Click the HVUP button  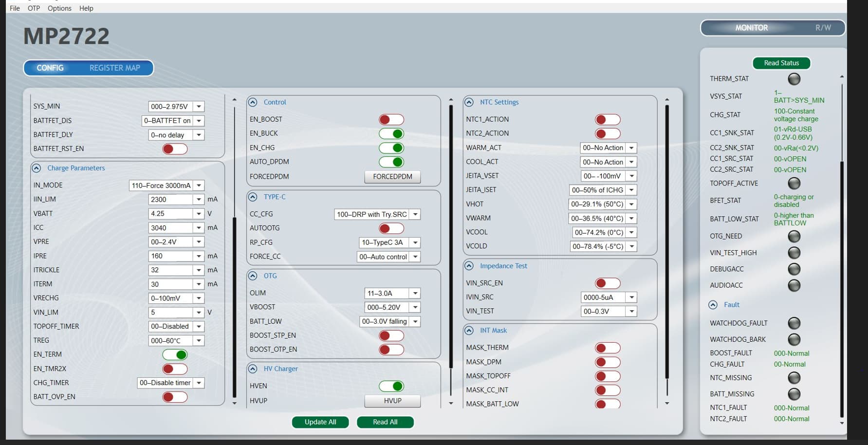(392, 401)
